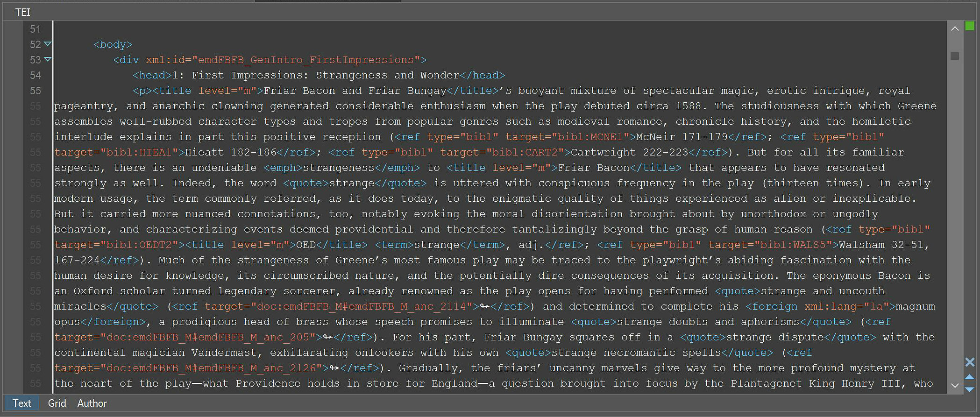Click the blue up-triangle previous marker icon
980x417 pixels.
click(x=970, y=377)
